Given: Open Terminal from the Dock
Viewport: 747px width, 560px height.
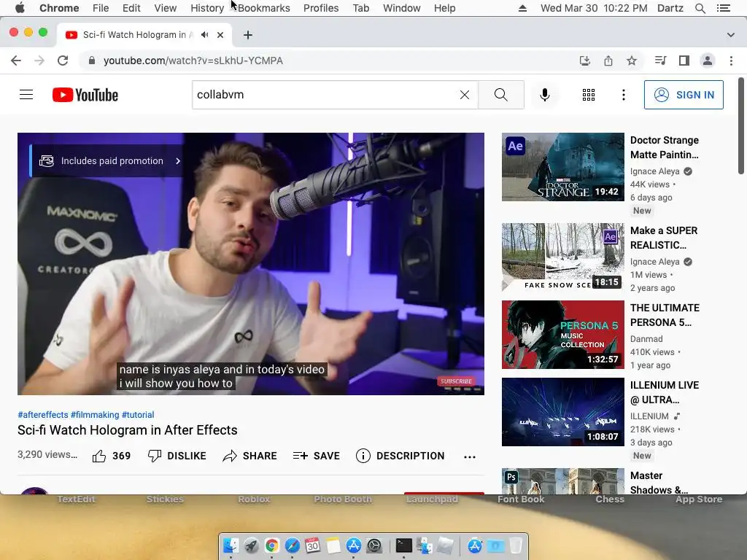Looking at the screenshot, I should click(404, 545).
